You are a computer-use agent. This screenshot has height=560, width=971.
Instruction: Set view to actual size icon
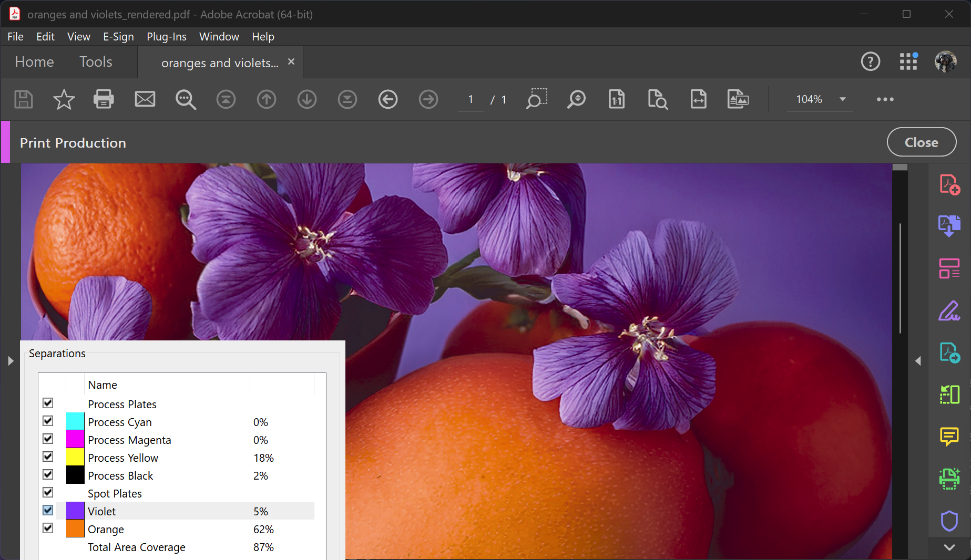(617, 99)
